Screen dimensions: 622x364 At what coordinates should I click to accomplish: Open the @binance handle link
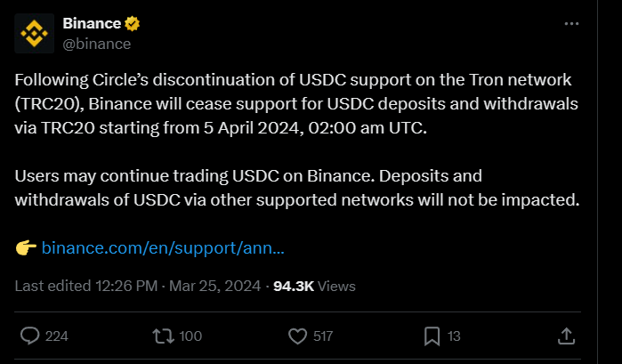96,44
